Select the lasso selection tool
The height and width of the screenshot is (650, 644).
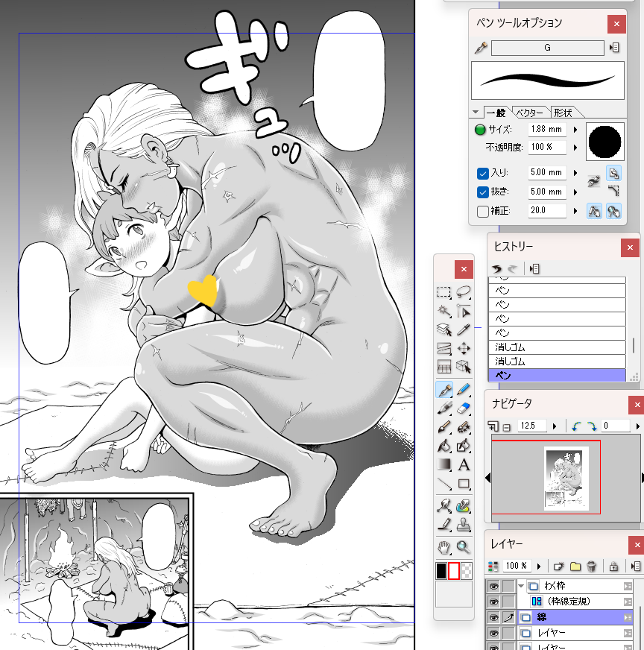click(x=464, y=292)
